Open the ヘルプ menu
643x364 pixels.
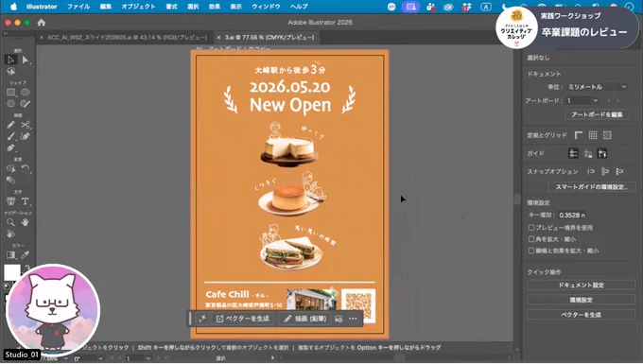299,7
